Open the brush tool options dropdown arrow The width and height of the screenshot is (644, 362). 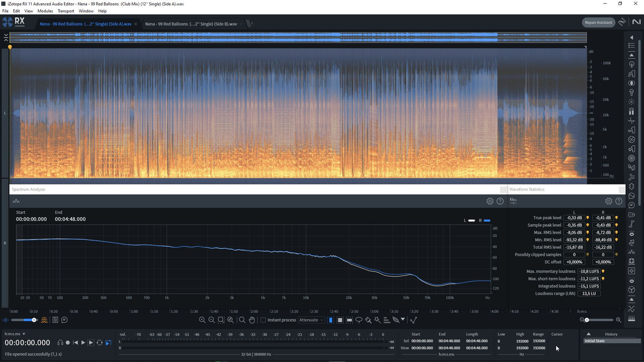tap(403, 320)
